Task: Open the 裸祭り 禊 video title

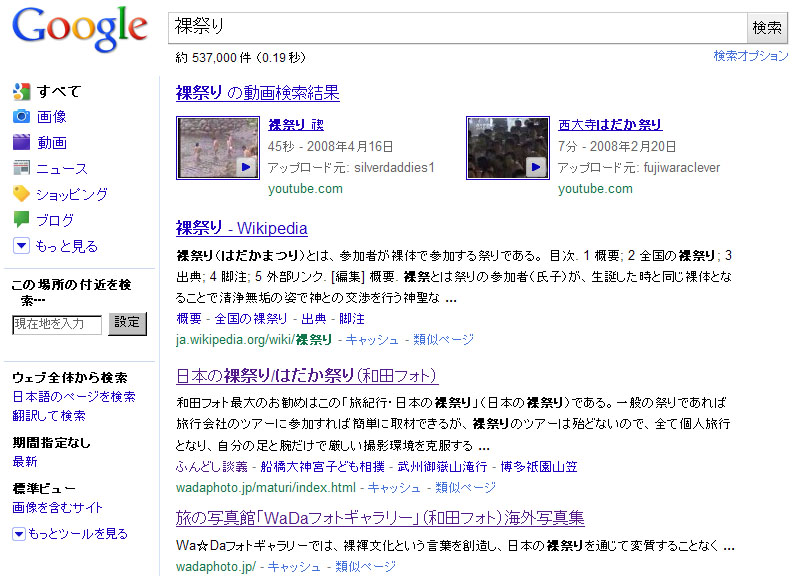Action: click(x=296, y=125)
